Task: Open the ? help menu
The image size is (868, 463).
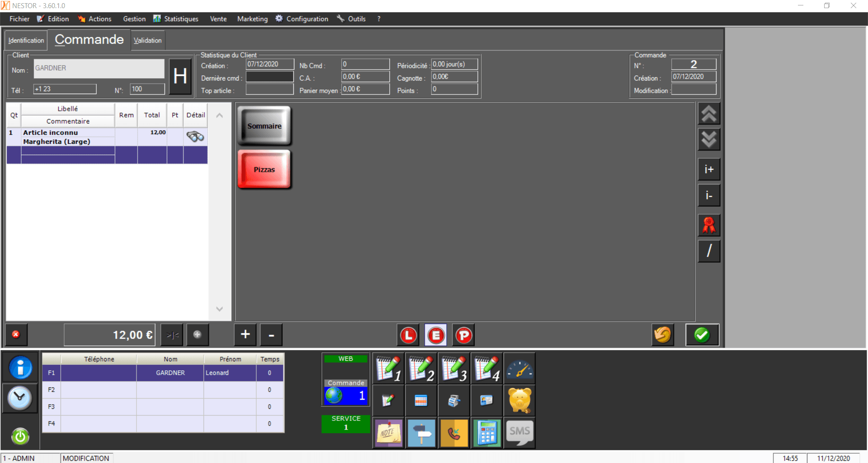Action: (x=379, y=19)
